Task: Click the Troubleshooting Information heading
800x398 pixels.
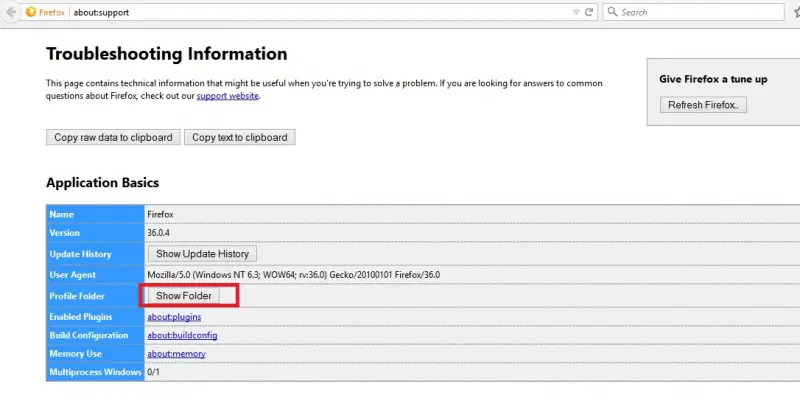Action: coord(167,54)
